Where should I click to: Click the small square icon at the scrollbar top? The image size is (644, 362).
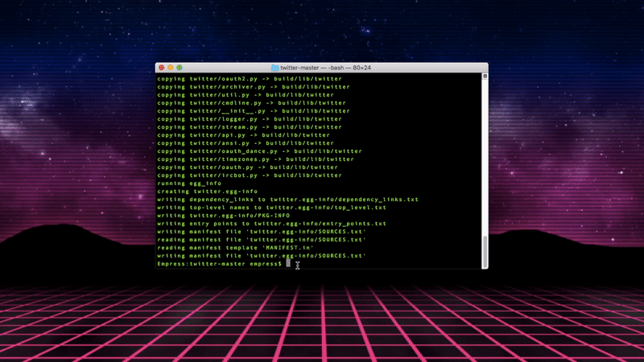pos(485,76)
